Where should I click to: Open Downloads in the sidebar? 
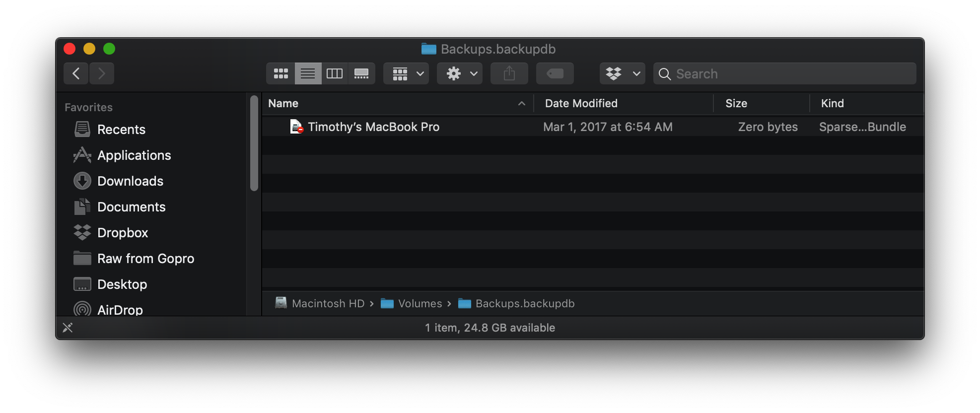pos(151,181)
